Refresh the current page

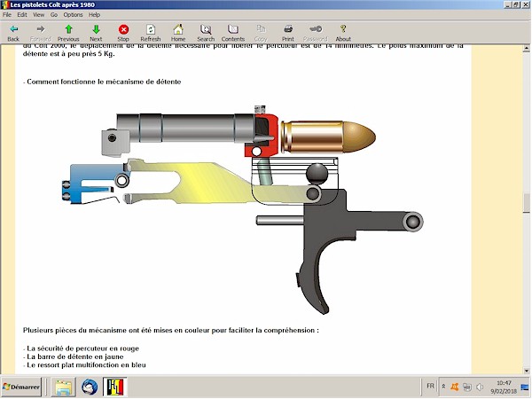point(151,33)
